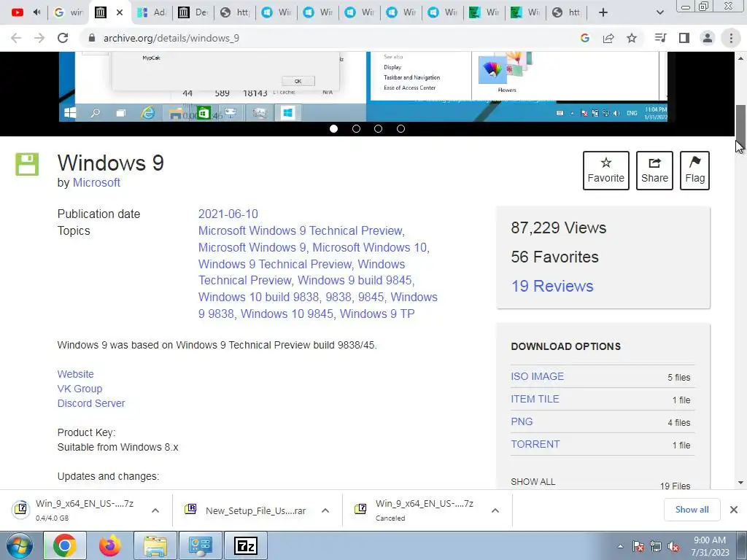The image size is (747, 560).
Task: Open the Microsoft author link
Action: (96, 182)
